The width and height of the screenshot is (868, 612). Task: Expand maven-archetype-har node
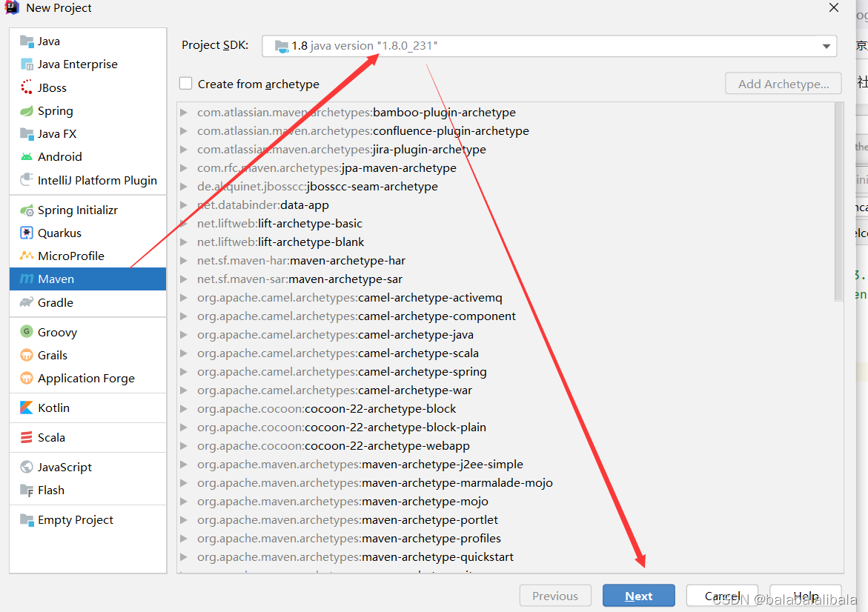pos(184,261)
